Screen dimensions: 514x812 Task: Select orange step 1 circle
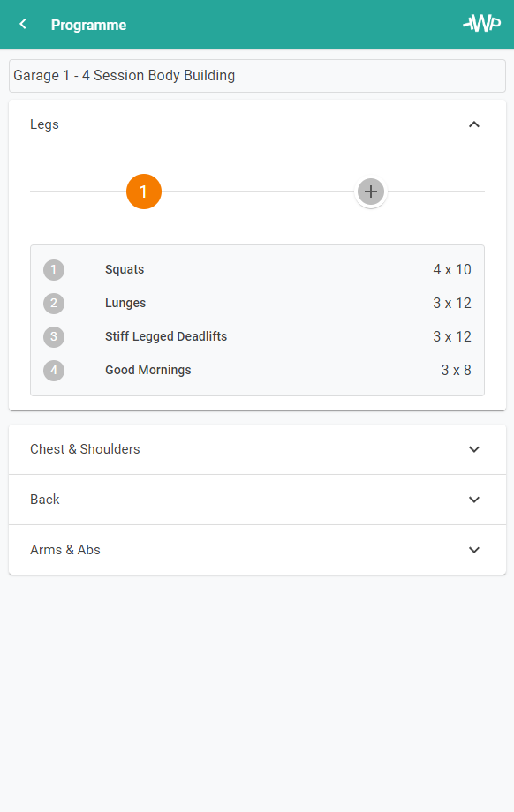(x=144, y=192)
